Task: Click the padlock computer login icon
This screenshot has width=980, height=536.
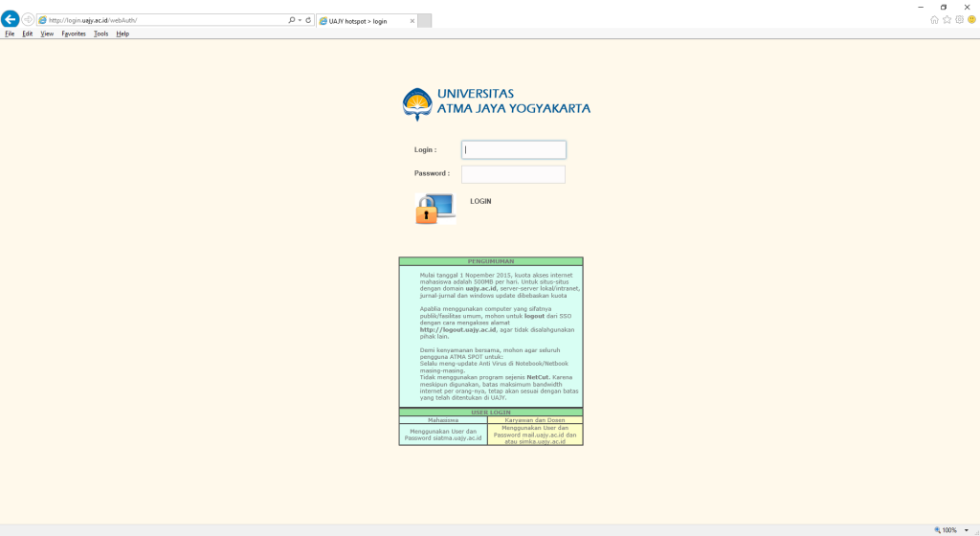Action: click(x=435, y=209)
